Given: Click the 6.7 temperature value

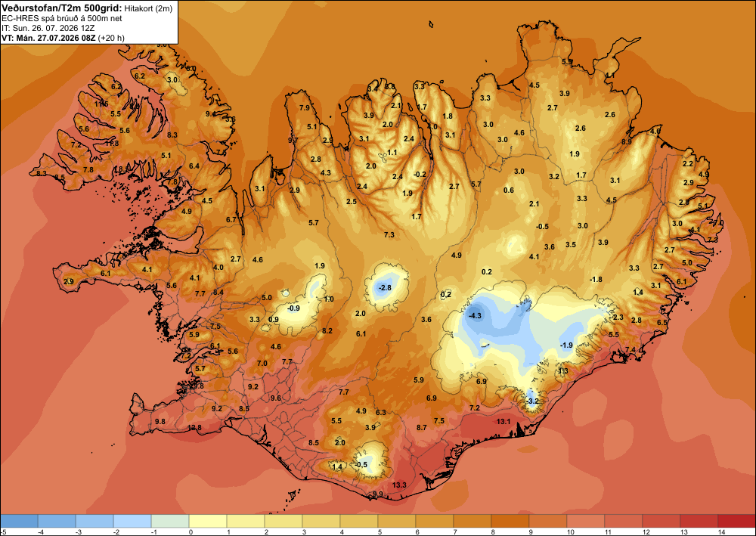Looking at the screenshot, I should click(x=231, y=220).
